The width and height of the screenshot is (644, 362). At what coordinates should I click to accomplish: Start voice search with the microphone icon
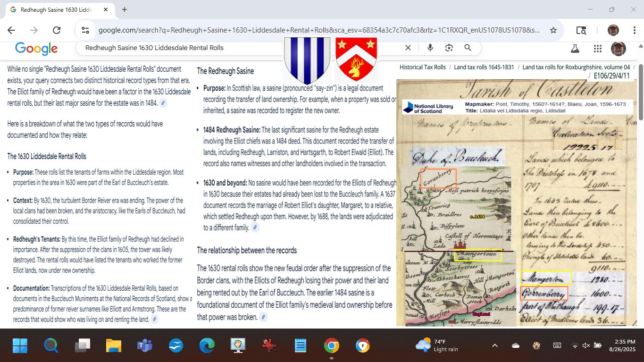click(430, 48)
